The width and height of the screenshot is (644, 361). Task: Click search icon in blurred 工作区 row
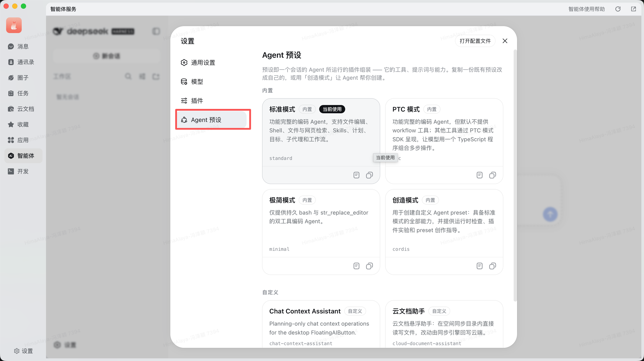tap(128, 76)
